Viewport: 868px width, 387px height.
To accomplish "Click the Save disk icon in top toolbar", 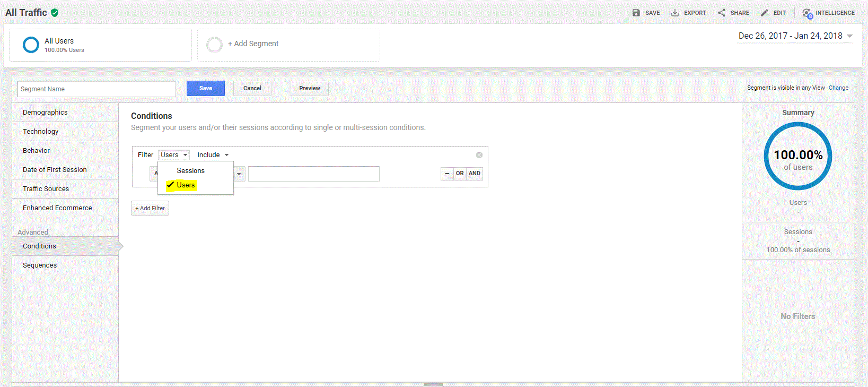I will tap(636, 13).
